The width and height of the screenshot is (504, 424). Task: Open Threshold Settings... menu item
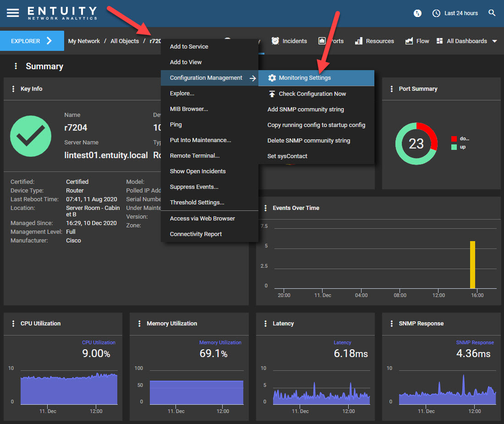tap(209, 203)
